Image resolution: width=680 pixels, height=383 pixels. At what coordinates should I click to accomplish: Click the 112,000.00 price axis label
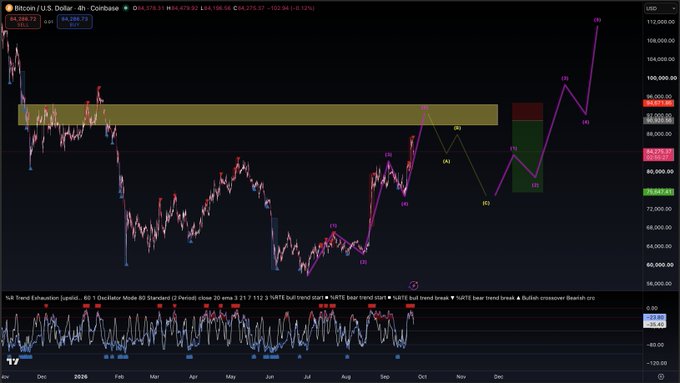[661, 22]
